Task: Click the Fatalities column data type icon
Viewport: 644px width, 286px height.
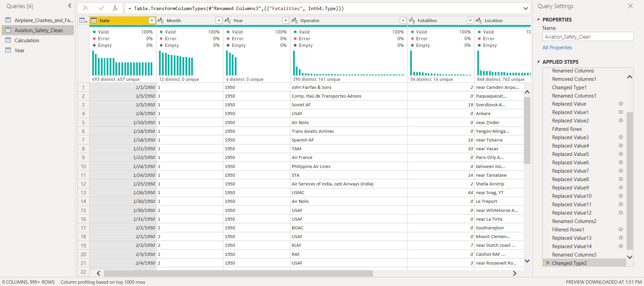Action: pos(412,20)
